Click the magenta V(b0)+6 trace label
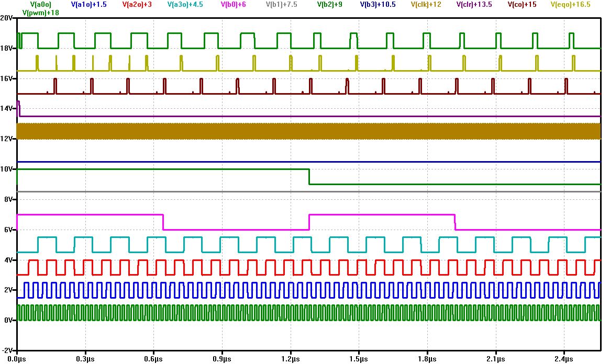Screen dimensions: 610x364 click(230, 5)
